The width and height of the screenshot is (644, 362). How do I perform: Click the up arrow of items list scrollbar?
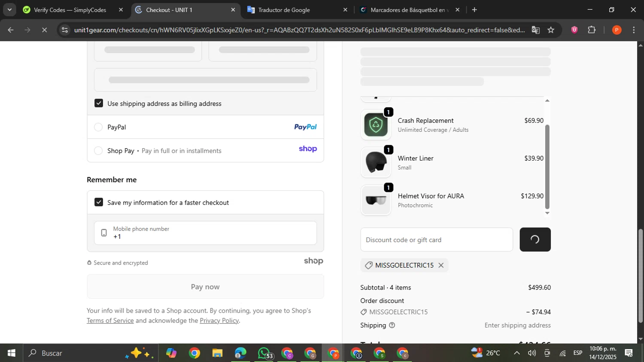[547, 100]
